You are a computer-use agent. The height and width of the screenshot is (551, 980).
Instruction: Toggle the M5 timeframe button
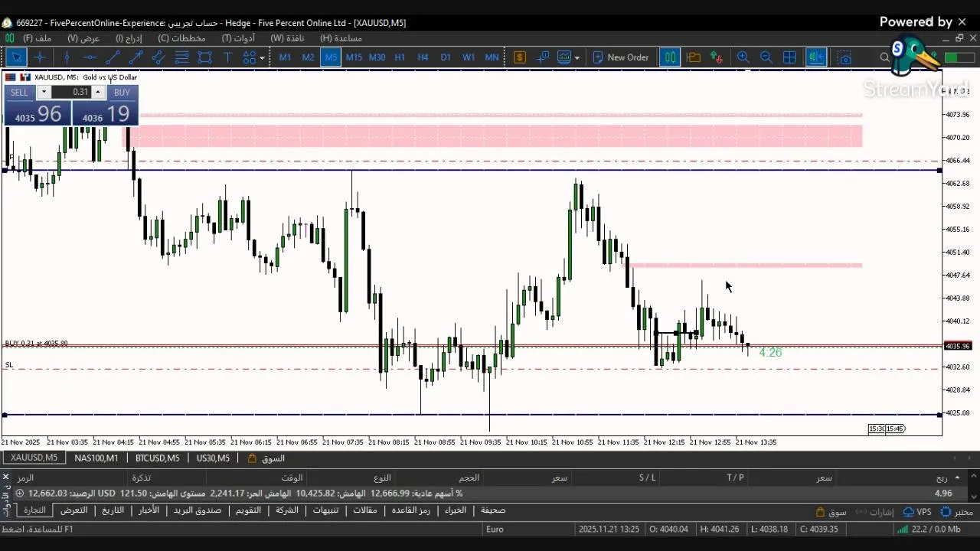(x=331, y=57)
